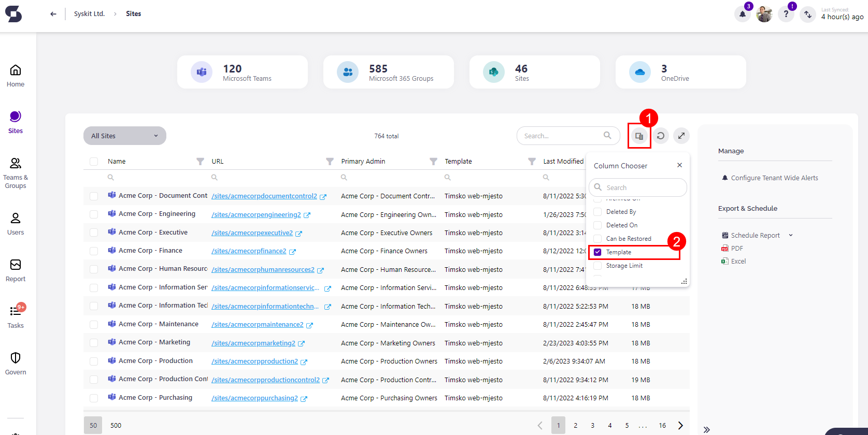Open the column chooser icon
The image size is (868, 435).
coord(639,136)
